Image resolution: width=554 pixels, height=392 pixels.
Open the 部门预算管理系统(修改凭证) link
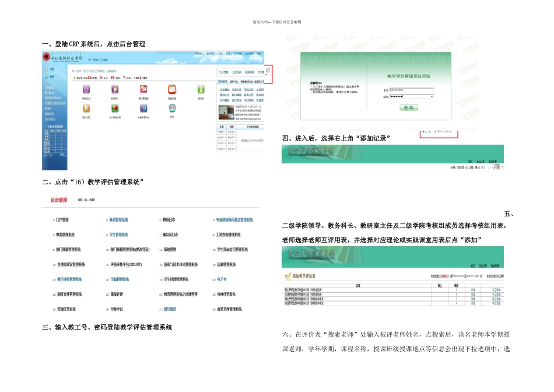pos(130,250)
